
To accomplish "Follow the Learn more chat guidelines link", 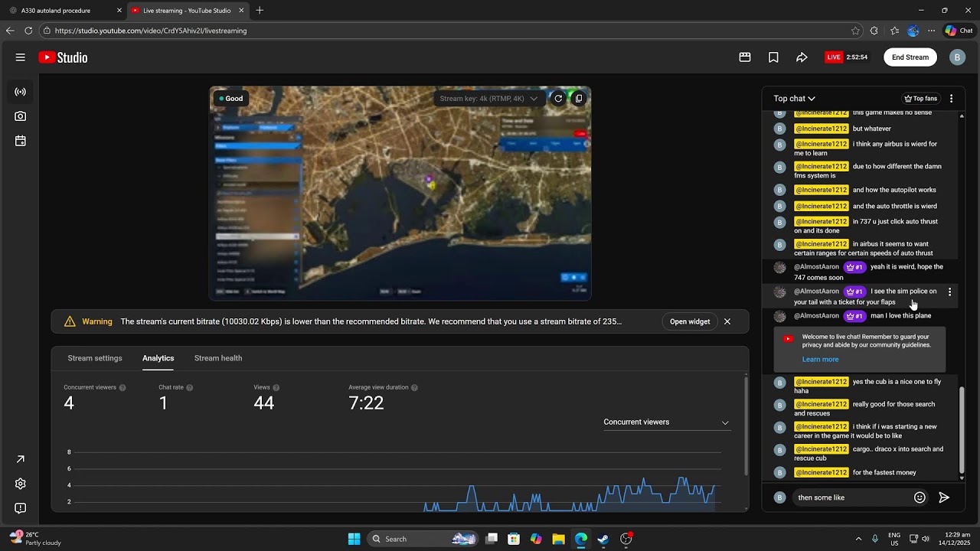I will [820, 360].
